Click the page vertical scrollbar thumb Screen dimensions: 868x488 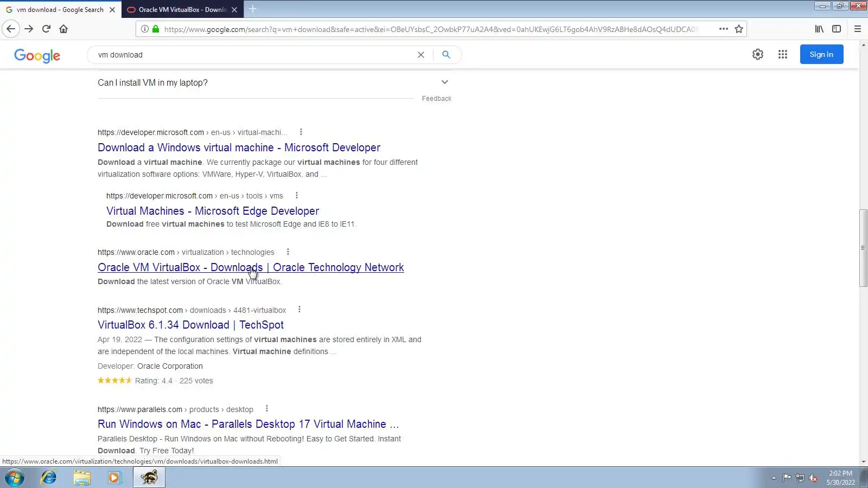tap(863, 248)
